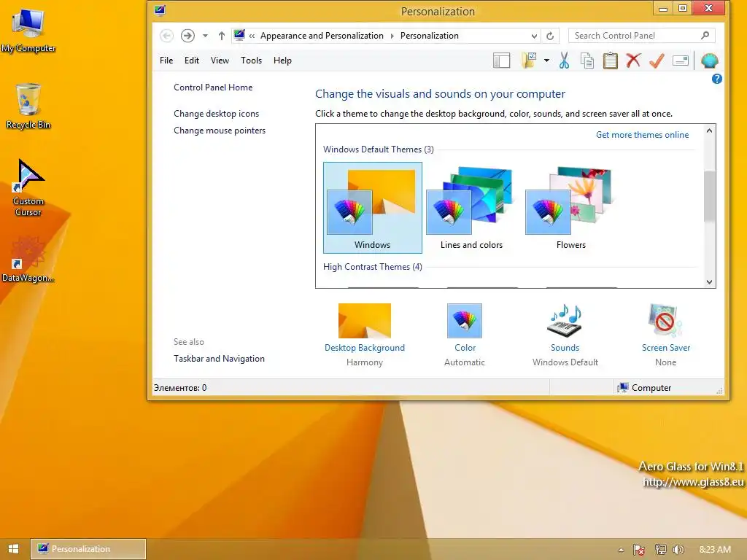The height and width of the screenshot is (560, 747).
Task: Open folder options toolbar icon
Action: tap(529, 61)
